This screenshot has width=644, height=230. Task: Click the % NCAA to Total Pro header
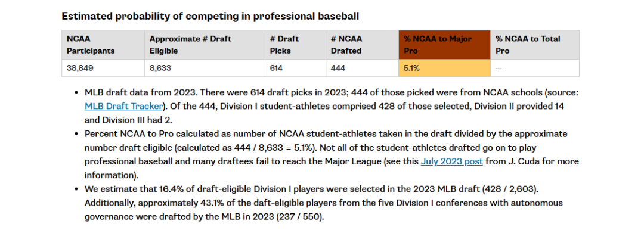click(535, 45)
